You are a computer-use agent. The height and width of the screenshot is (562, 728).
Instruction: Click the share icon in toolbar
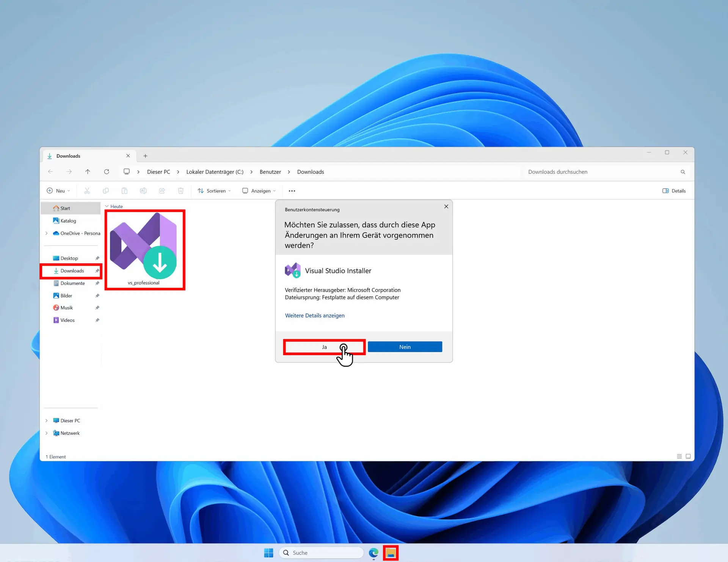pos(162,191)
